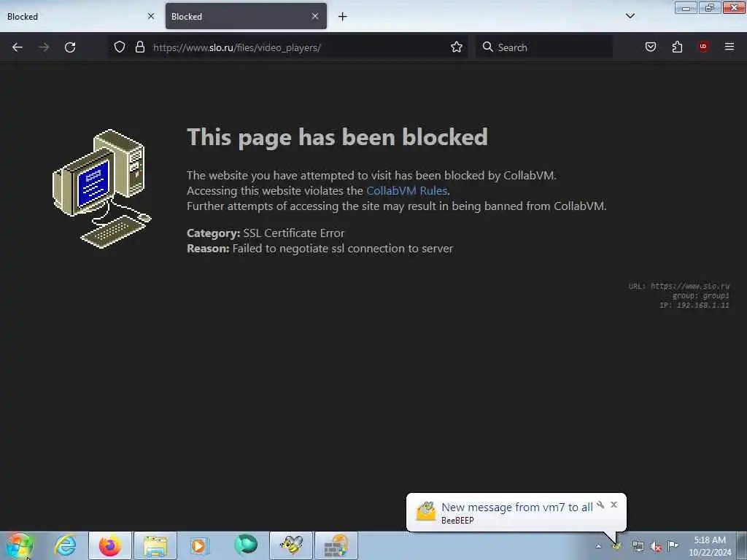Restore down the Firefox window

click(x=710, y=7)
